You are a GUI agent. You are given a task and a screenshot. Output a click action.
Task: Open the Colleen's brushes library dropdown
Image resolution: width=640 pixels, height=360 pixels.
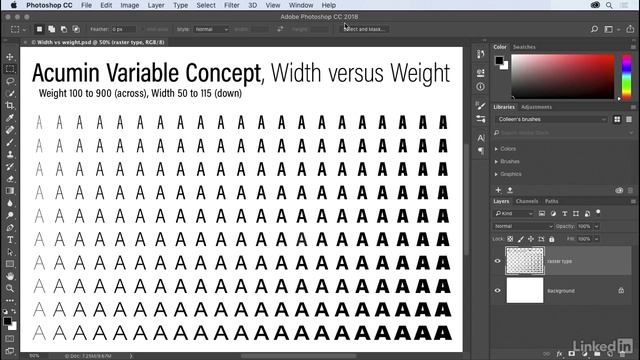click(x=552, y=119)
